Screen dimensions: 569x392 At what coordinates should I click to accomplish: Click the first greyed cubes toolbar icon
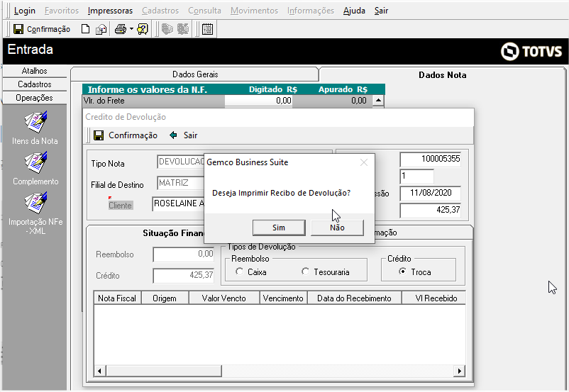click(x=167, y=29)
